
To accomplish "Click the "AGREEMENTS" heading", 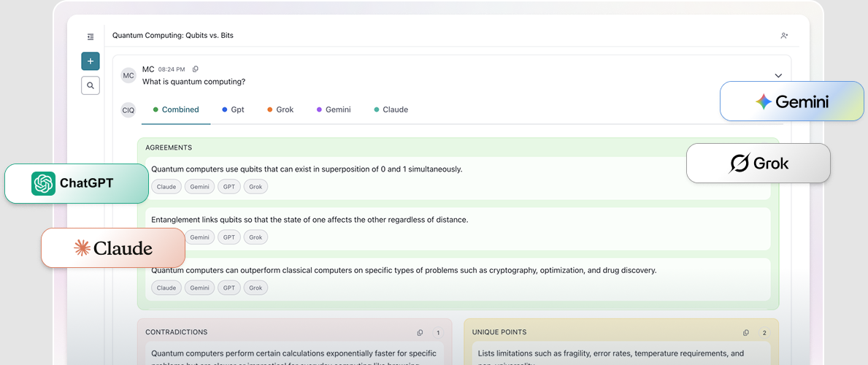I will point(169,148).
